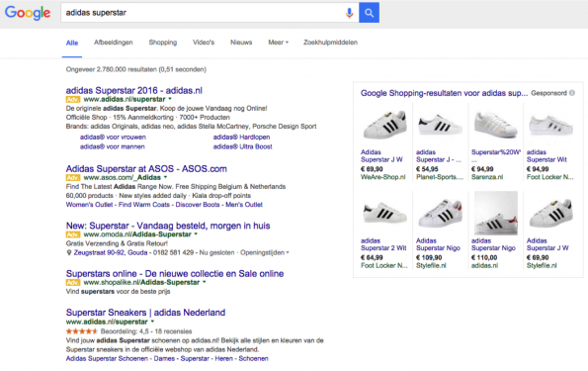588x371 pixels.
Task: Click the Adv. badge of the adidas.nl ad
Action: 73,100
